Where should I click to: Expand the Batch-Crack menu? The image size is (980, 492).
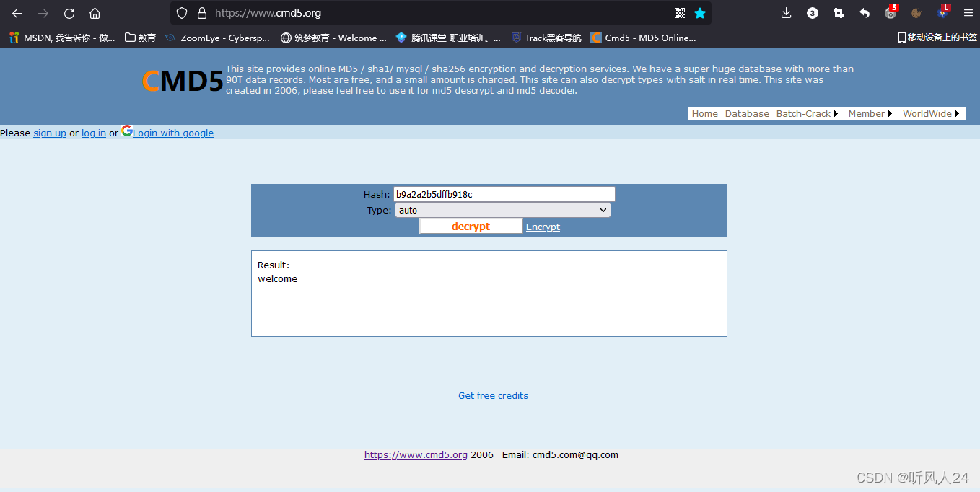pyautogui.click(x=807, y=114)
